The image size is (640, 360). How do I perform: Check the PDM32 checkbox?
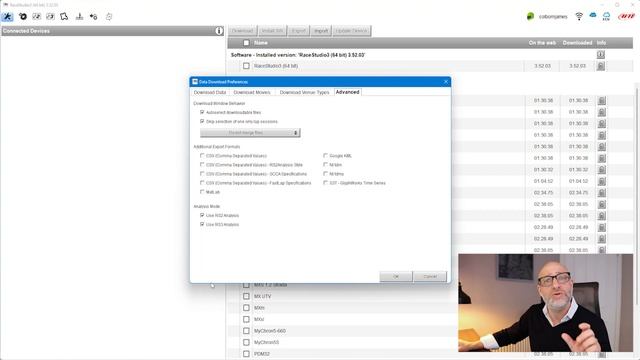coord(246,354)
